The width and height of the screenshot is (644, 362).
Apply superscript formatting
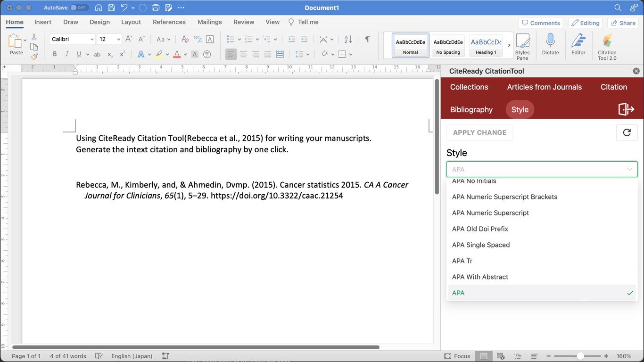(x=122, y=54)
